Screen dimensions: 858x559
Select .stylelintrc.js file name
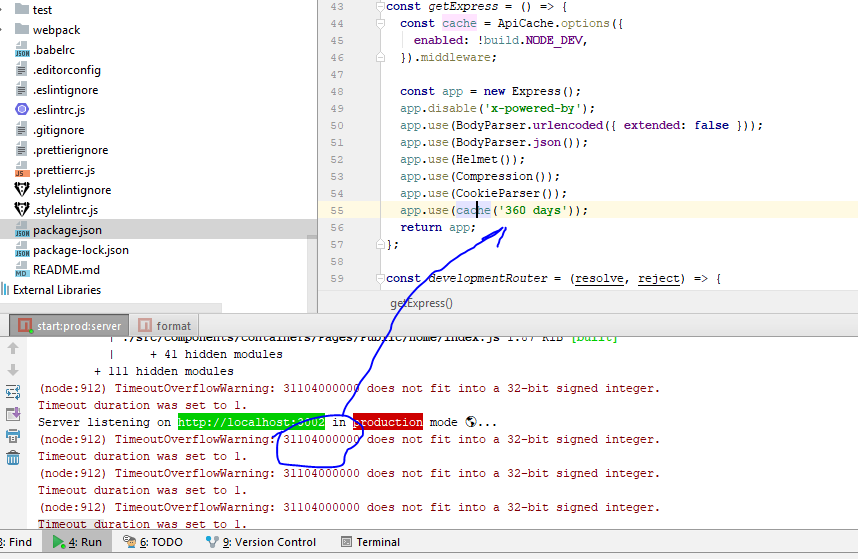(x=66, y=209)
